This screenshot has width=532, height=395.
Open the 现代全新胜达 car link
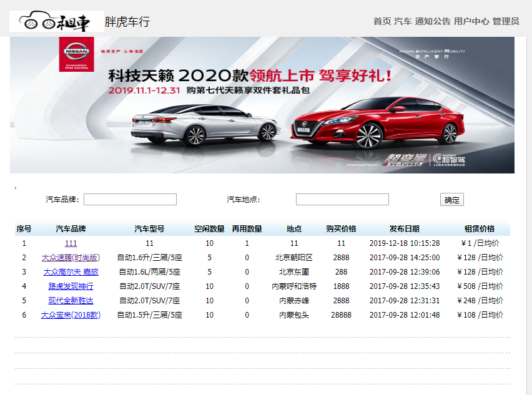tap(71, 301)
